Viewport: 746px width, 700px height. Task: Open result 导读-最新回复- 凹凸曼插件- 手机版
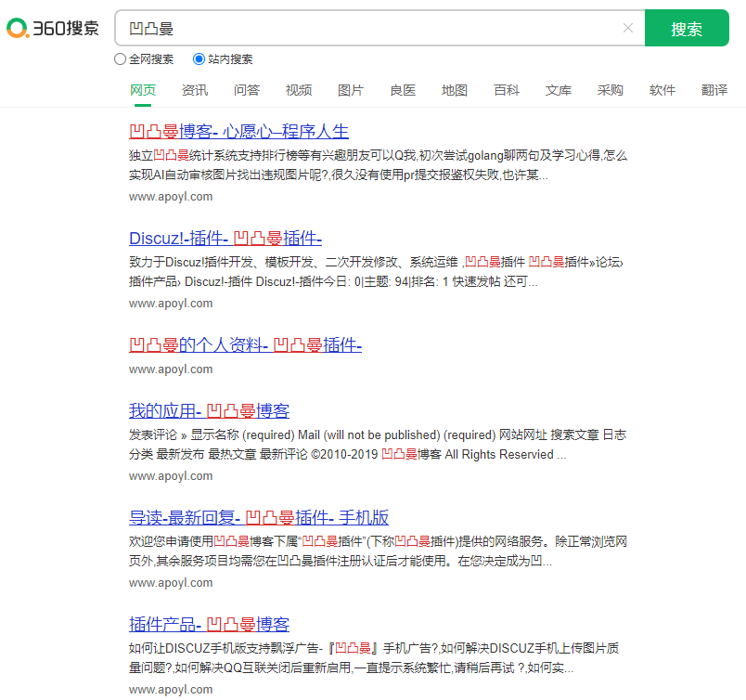pos(259,517)
